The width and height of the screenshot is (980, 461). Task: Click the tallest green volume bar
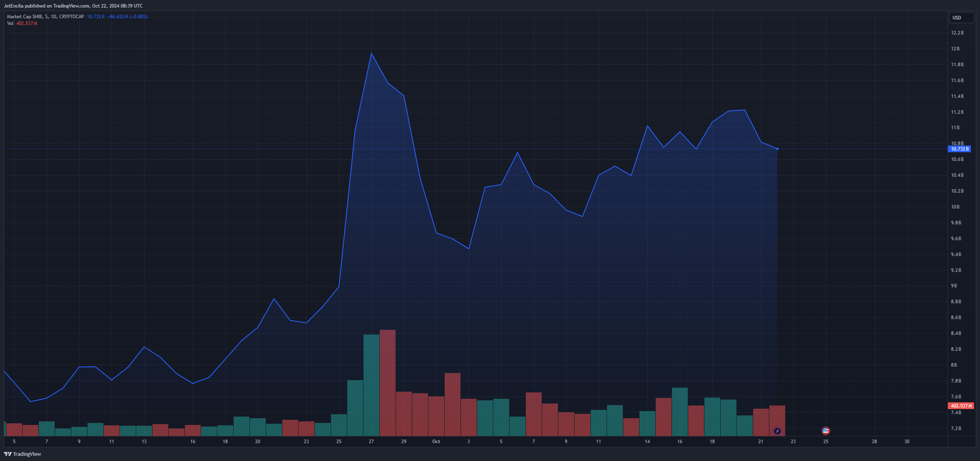371,384
